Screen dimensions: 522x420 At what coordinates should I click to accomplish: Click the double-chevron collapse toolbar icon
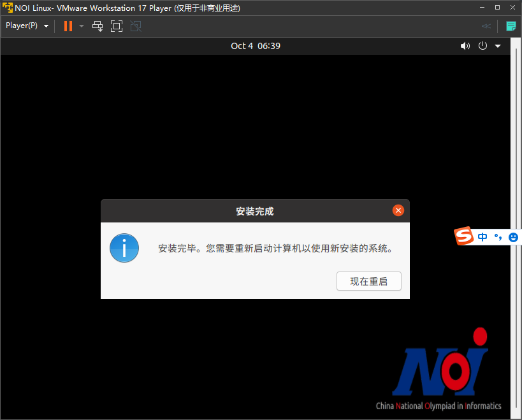[486, 26]
